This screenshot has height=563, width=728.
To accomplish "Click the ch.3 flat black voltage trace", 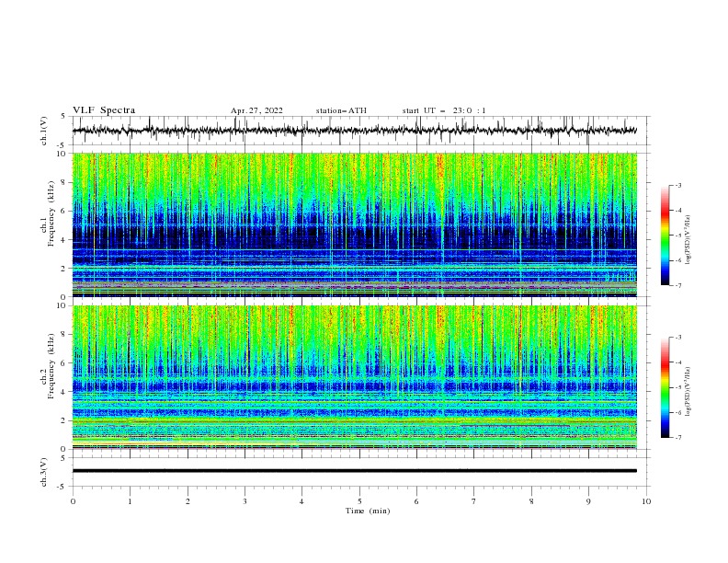I will tap(354, 471).
